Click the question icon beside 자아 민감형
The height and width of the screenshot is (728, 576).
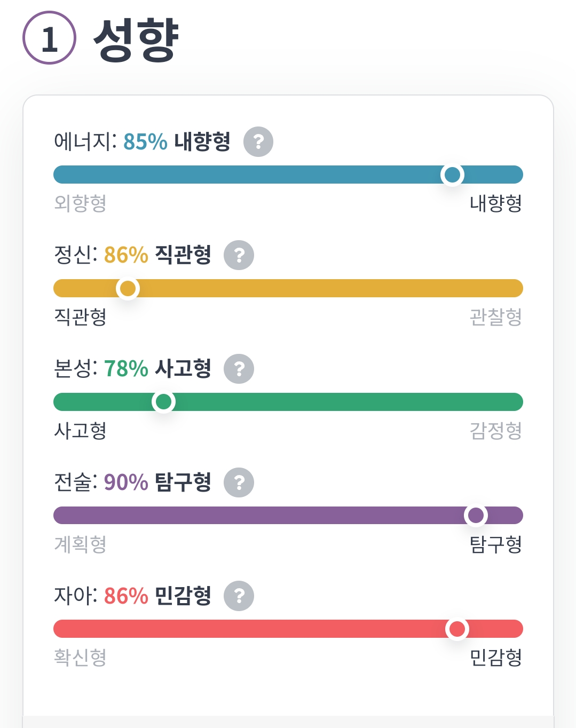click(239, 596)
